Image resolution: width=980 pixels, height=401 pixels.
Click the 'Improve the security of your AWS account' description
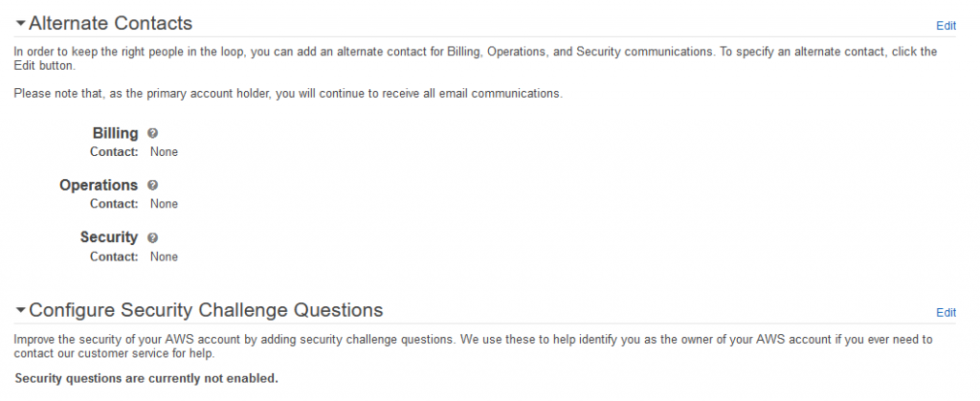[473, 346]
